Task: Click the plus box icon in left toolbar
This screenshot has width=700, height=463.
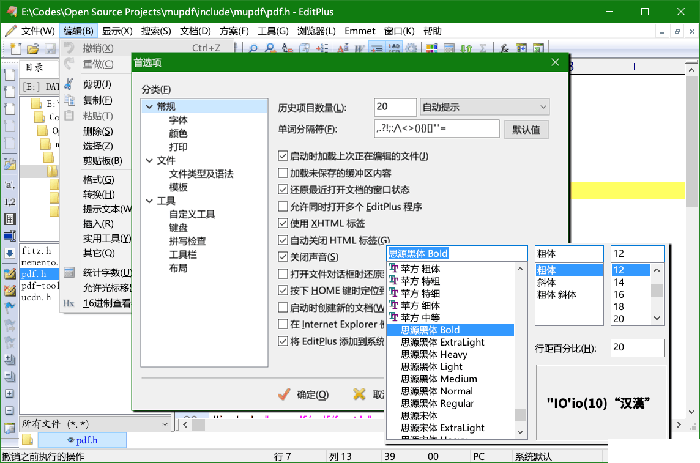Action: 9,394
